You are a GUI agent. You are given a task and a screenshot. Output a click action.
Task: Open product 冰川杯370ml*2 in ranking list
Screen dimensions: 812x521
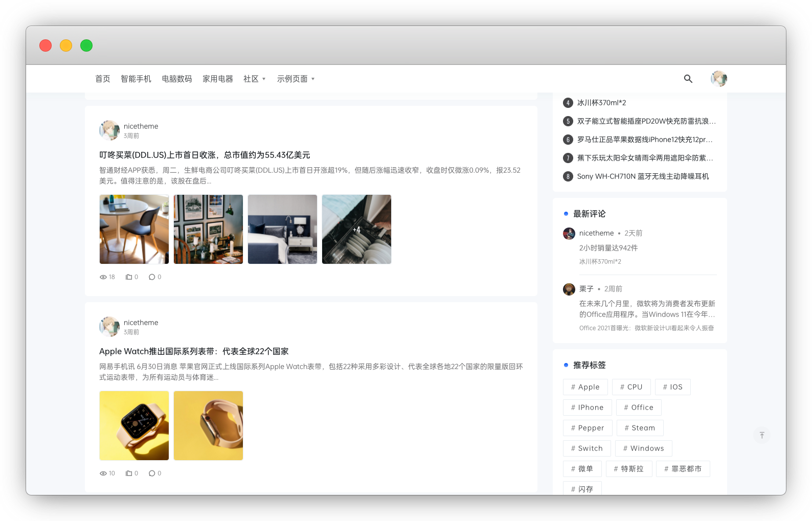[601, 103]
